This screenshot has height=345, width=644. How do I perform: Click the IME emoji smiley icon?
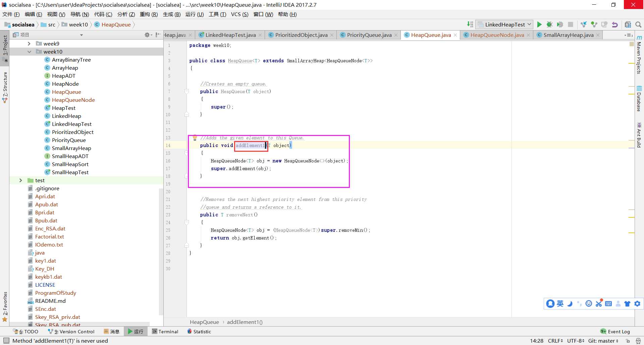click(589, 303)
